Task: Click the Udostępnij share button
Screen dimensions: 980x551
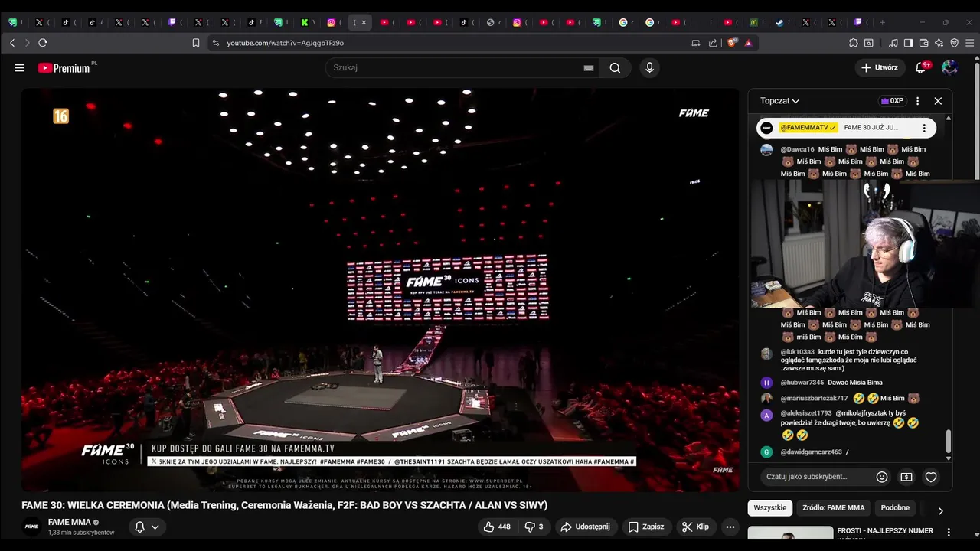Action: (x=586, y=527)
